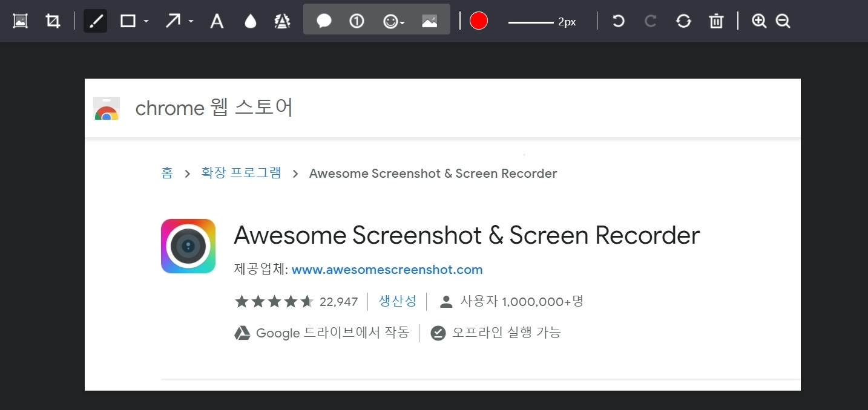Click the offline checkmark circle icon
The width and height of the screenshot is (868, 410).
click(x=438, y=333)
